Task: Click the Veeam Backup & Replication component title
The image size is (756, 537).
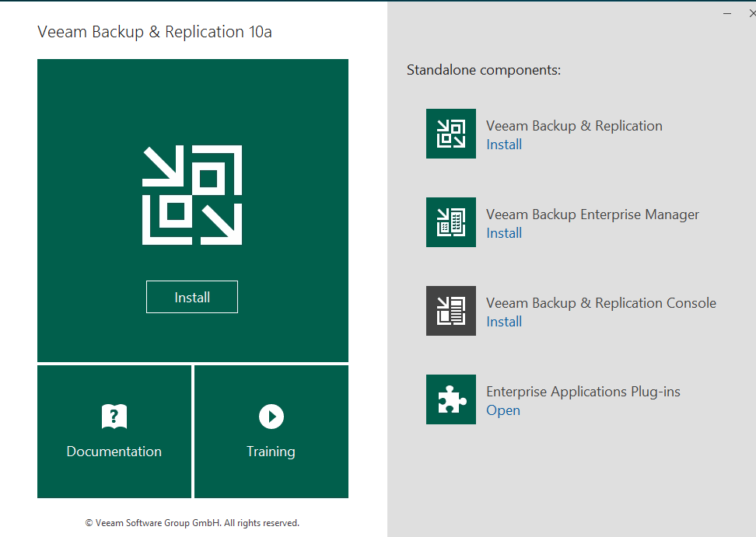Action: (574, 126)
